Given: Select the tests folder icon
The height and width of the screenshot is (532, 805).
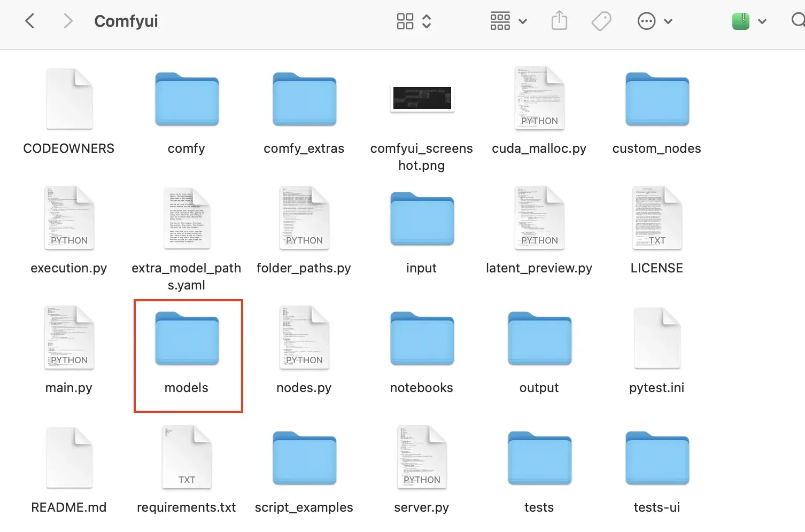Looking at the screenshot, I should pyautogui.click(x=539, y=458).
